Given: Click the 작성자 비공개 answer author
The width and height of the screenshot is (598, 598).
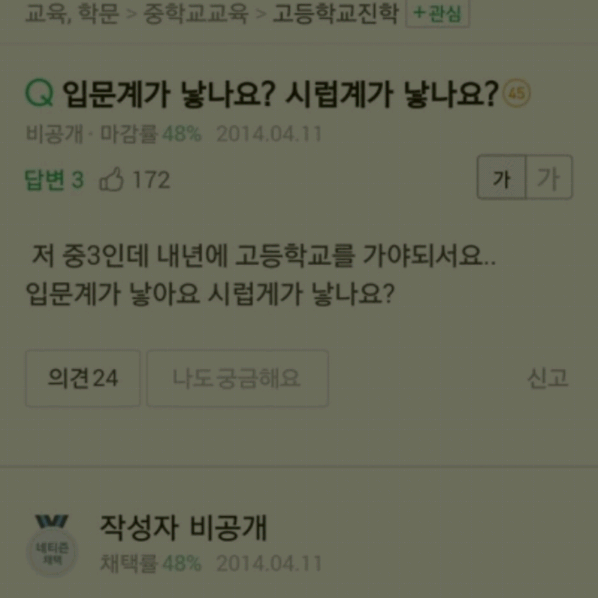Looking at the screenshot, I should pos(183,528).
